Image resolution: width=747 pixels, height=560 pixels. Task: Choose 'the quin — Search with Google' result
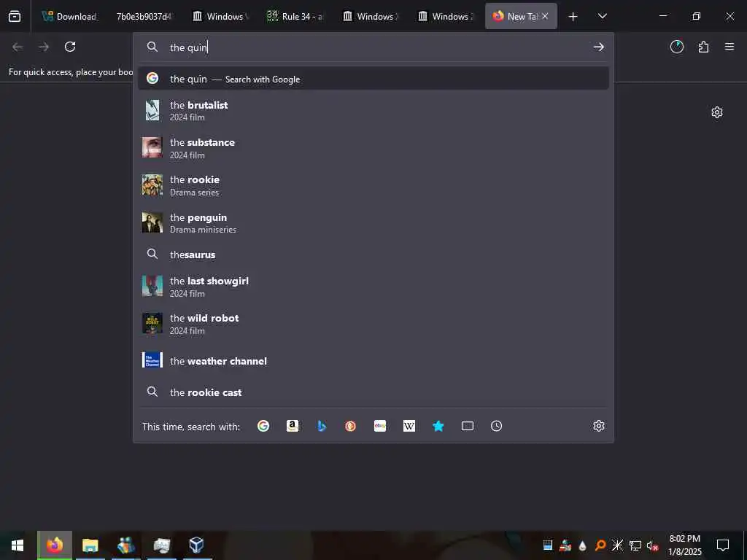point(373,79)
